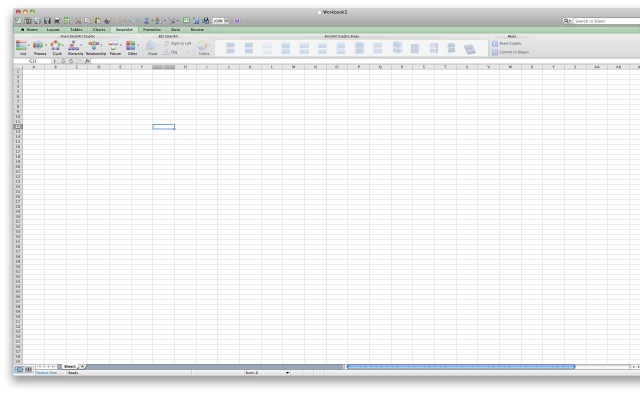Switch to Normal View button
Image resolution: width=640 pixels, height=394 pixels.
pyautogui.click(x=19, y=370)
